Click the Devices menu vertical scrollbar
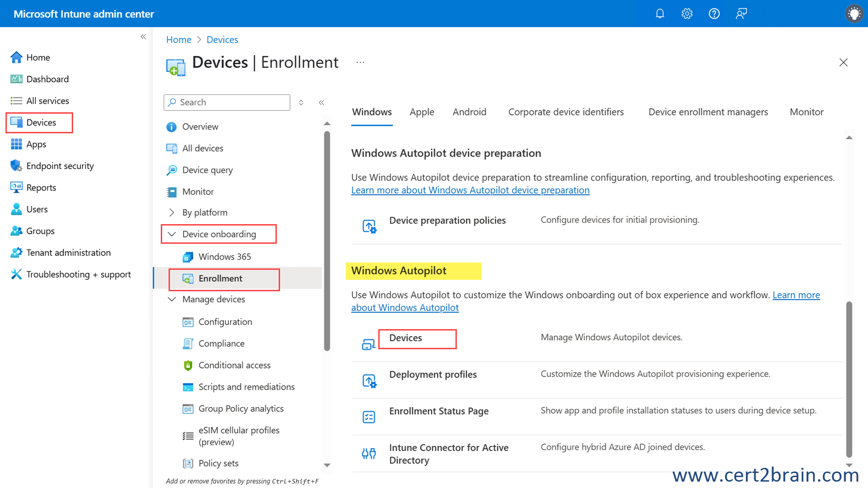 click(x=327, y=241)
